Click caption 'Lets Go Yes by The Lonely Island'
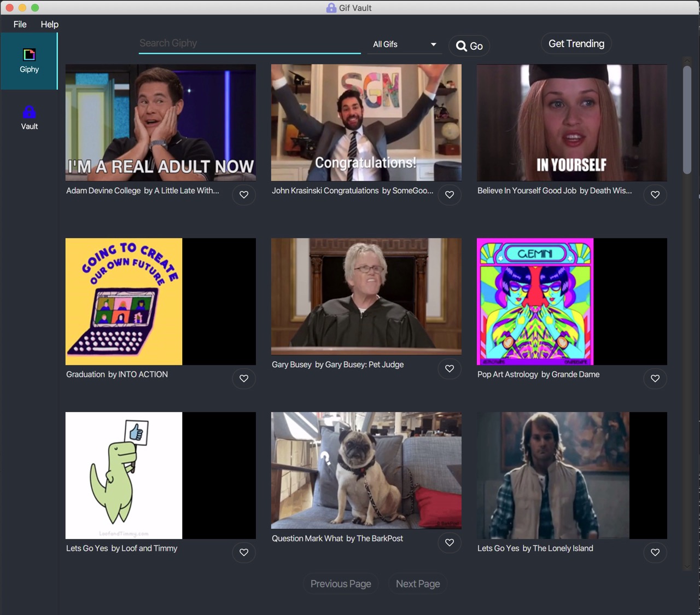 pyautogui.click(x=535, y=548)
